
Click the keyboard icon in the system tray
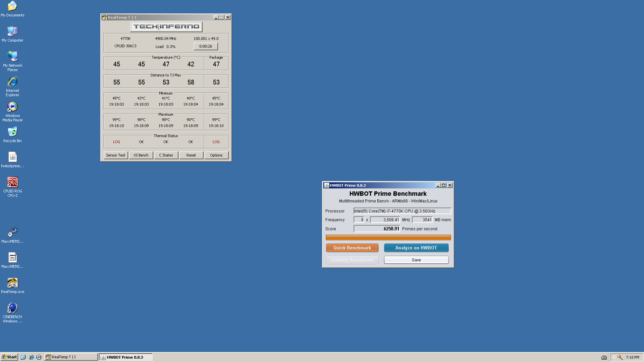(x=604, y=357)
